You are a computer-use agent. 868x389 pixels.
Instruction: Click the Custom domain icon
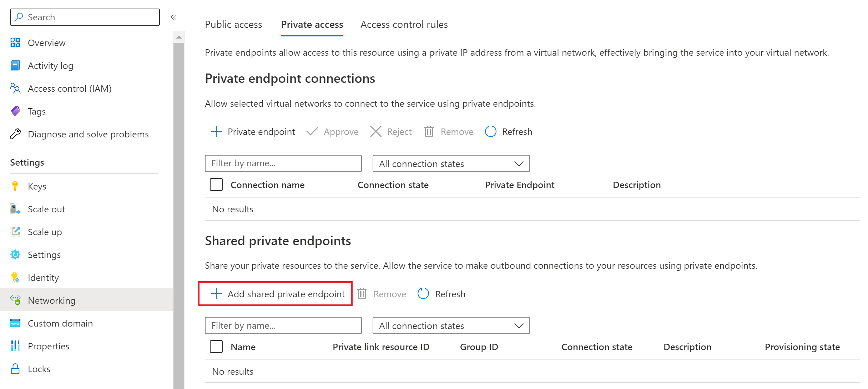coord(15,323)
